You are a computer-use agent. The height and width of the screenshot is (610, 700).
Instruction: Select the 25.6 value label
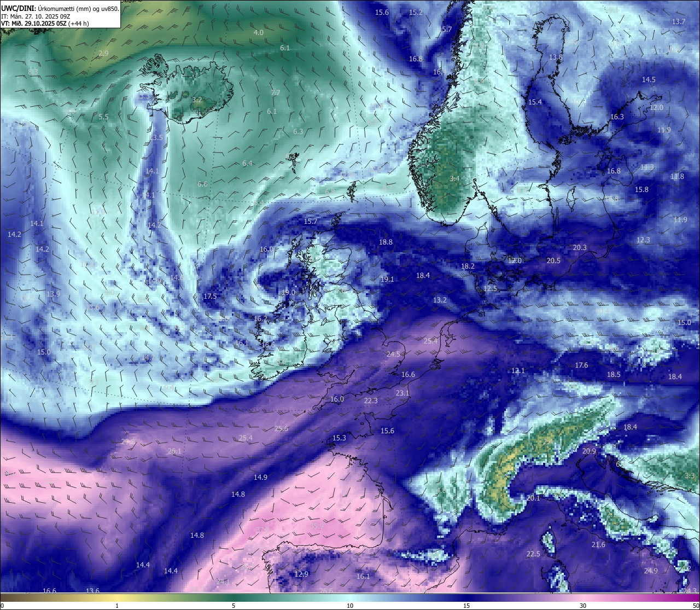(281, 428)
